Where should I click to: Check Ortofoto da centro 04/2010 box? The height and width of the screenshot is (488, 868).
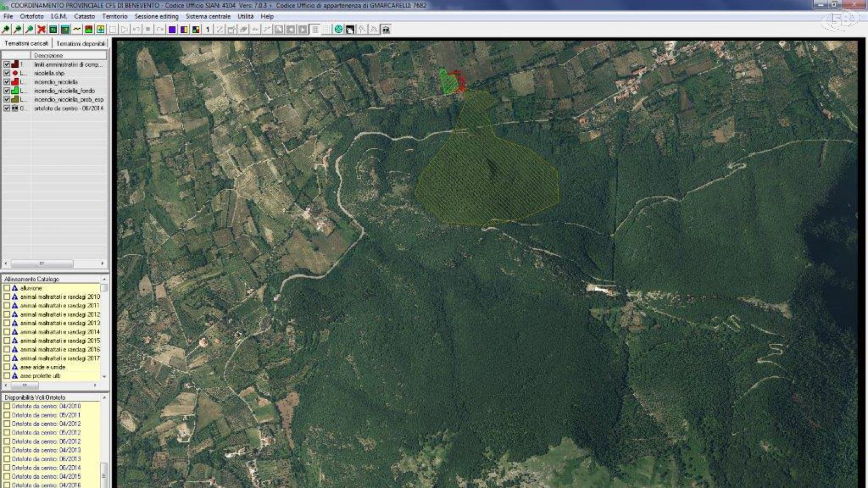click(x=7, y=406)
